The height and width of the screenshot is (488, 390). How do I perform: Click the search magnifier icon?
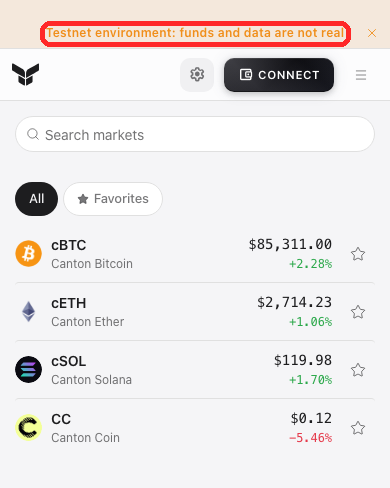click(x=33, y=134)
